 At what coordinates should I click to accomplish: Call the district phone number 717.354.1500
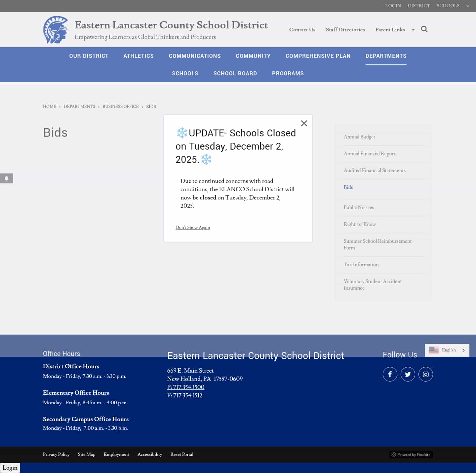point(186,387)
